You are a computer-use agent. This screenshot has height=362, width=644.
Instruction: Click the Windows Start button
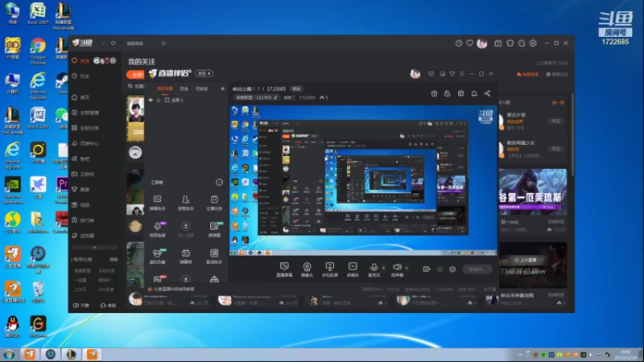tap(9, 354)
